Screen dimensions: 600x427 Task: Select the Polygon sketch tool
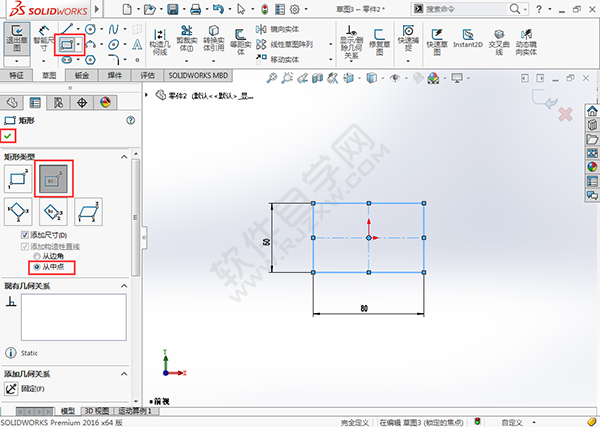click(90, 60)
